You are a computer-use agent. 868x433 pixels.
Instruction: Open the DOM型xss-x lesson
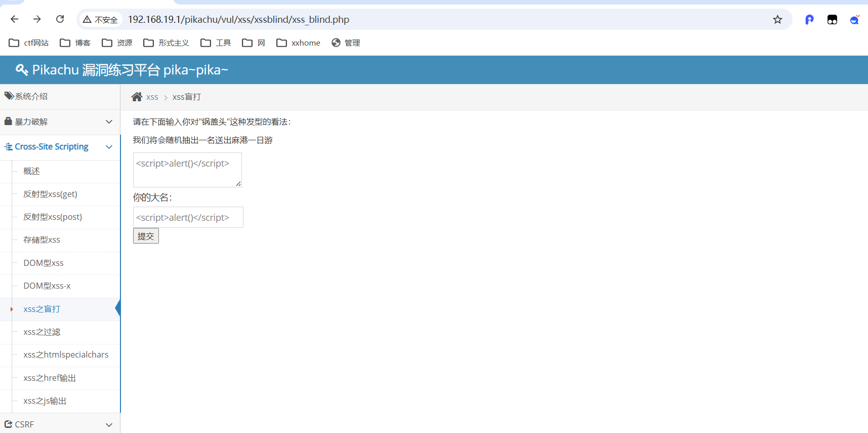tap(47, 286)
